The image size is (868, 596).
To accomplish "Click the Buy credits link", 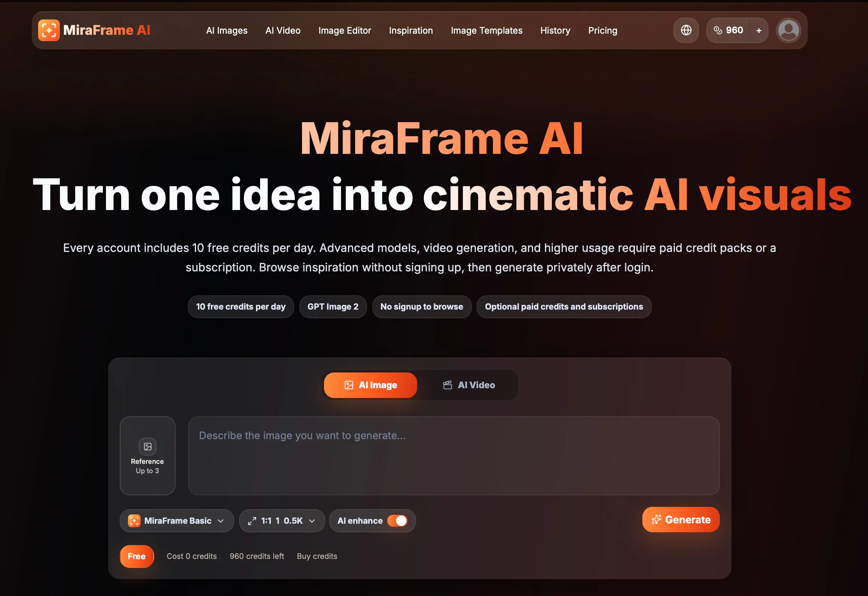I will point(317,556).
